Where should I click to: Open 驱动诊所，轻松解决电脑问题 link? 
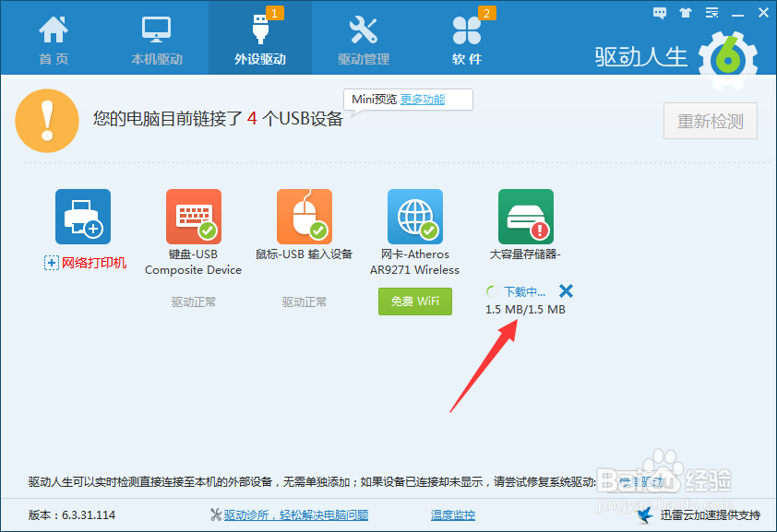pos(296,515)
